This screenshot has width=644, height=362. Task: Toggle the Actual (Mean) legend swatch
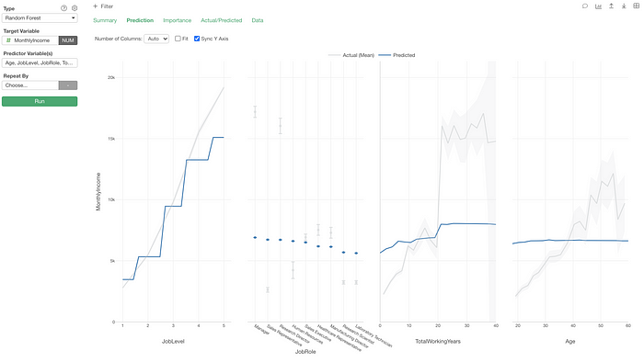334,55
